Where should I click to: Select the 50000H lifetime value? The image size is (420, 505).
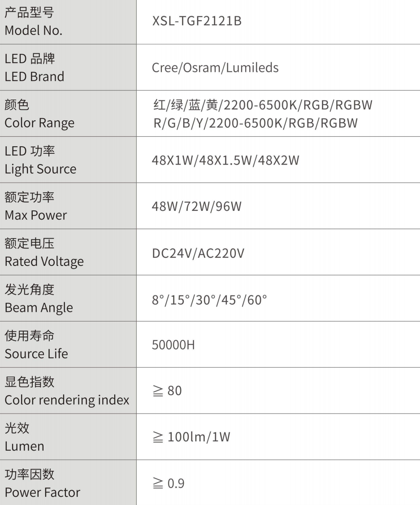pyautogui.click(x=173, y=345)
